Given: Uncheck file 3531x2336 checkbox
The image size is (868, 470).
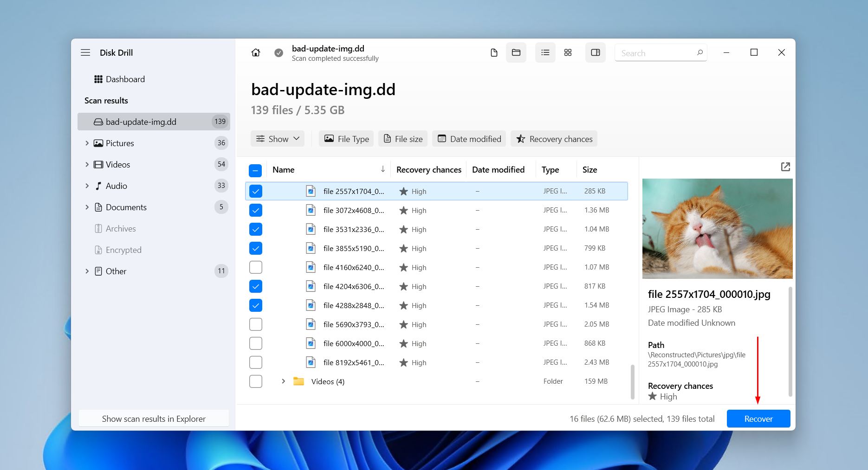Looking at the screenshot, I should click(x=256, y=229).
